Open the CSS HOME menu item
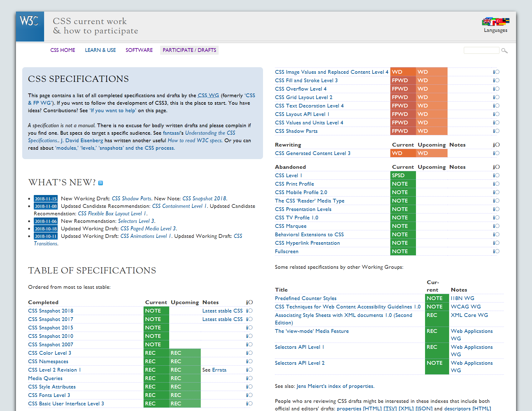 pos(63,50)
